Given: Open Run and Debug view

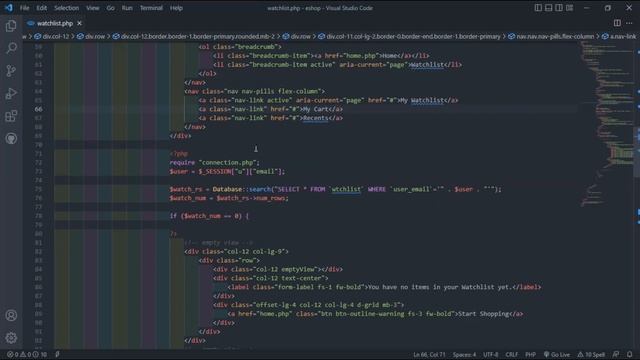Looking at the screenshot, I should tap(11, 93).
